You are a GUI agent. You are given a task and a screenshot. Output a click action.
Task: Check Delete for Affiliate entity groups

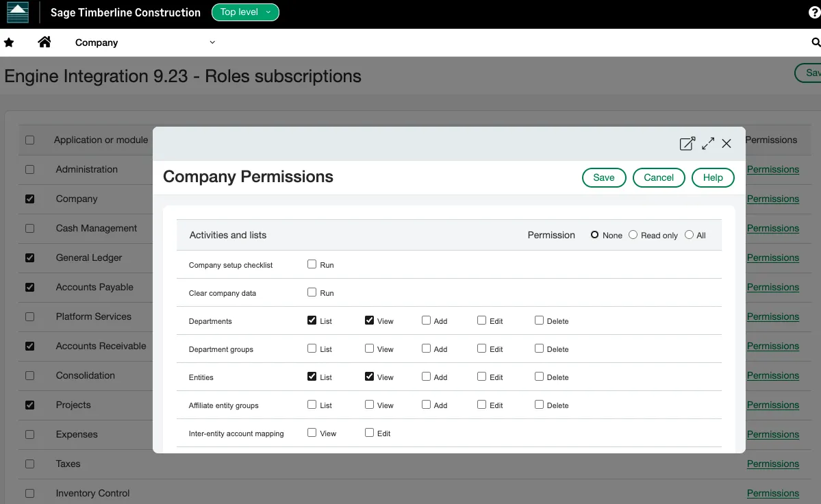coord(540,405)
